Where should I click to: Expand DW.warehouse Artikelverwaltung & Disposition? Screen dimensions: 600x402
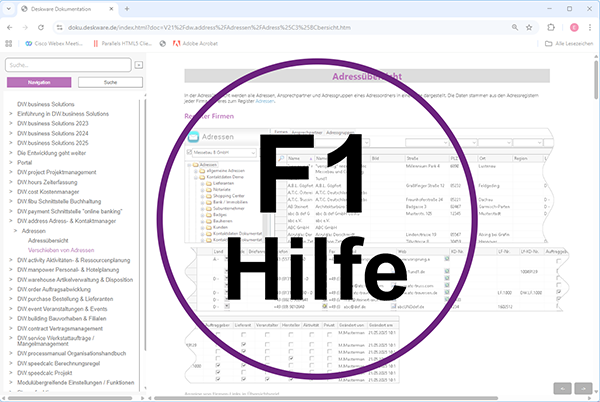click(11, 280)
